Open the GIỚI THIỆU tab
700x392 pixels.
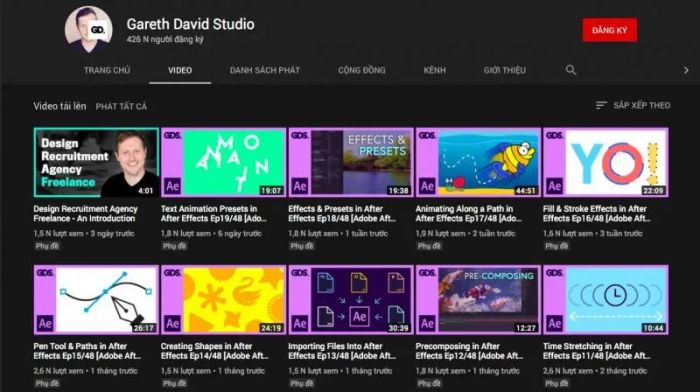(504, 70)
